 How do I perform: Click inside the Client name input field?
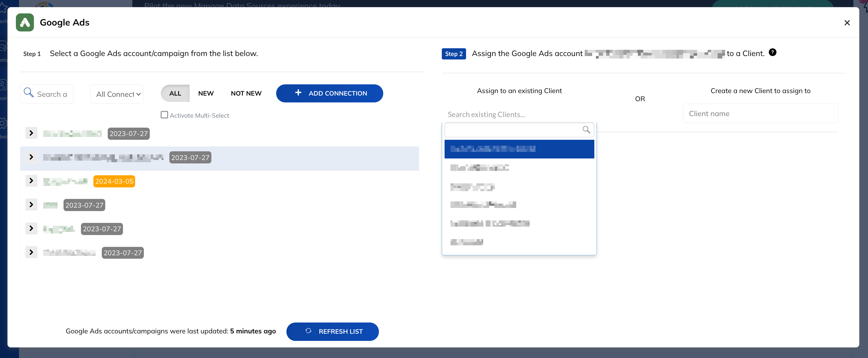click(761, 113)
